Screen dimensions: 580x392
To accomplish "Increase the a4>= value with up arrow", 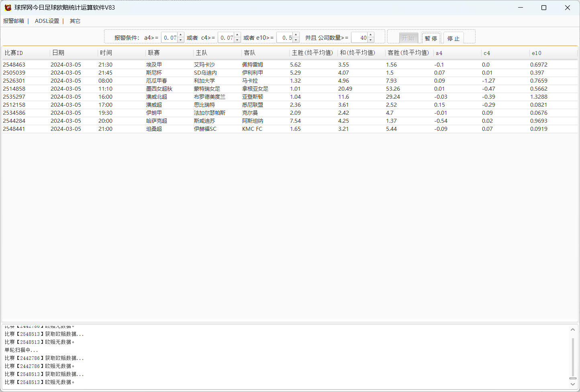I will point(181,35).
